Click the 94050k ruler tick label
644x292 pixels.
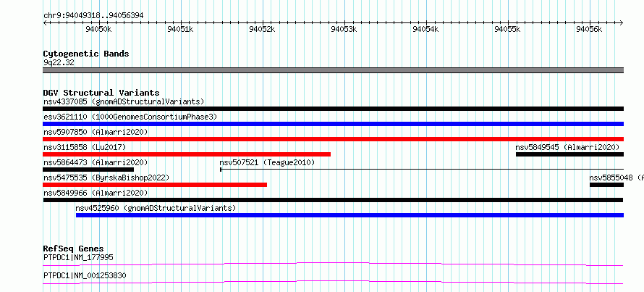coord(98,29)
